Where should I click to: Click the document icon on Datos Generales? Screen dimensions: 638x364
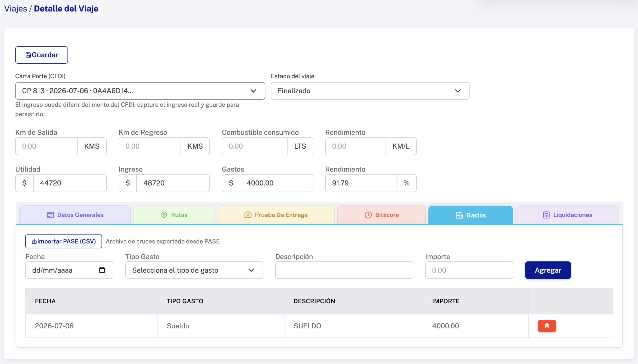click(50, 215)
